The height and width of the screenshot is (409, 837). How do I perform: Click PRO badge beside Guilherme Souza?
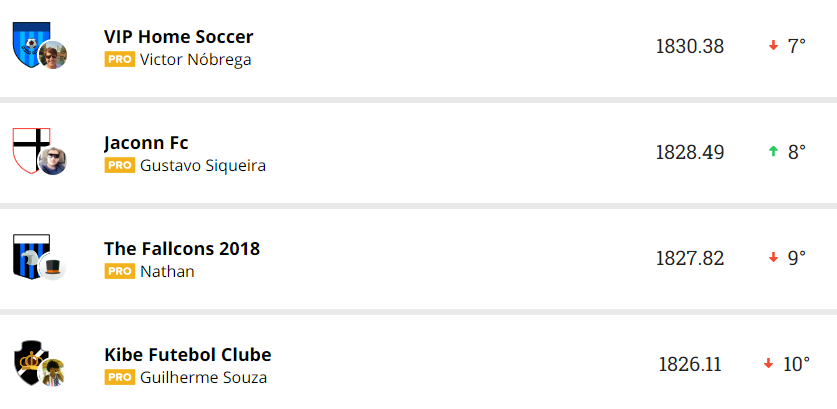[x=119, y=377]
